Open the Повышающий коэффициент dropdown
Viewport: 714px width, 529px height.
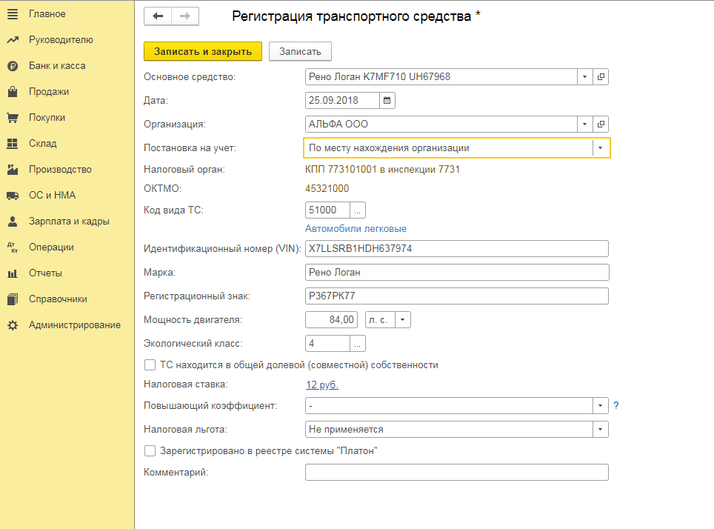[x=600, y=406]
